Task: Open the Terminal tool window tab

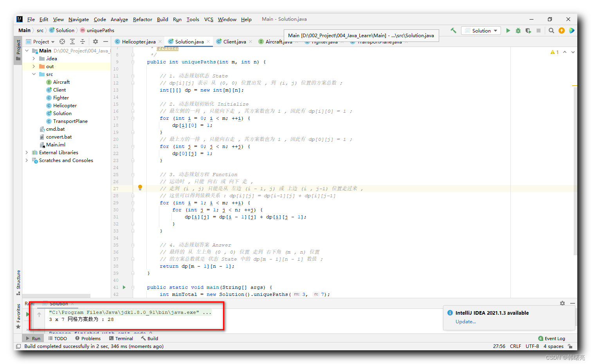Action: tap(121, 339)
